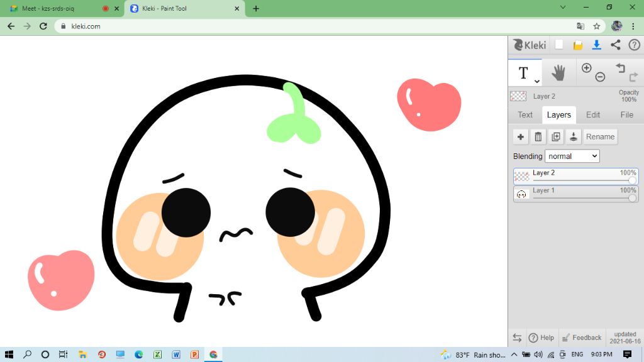Open the Blending mode dropdown
The height and width of the screenshot is (362, 644).
point(572,156)
